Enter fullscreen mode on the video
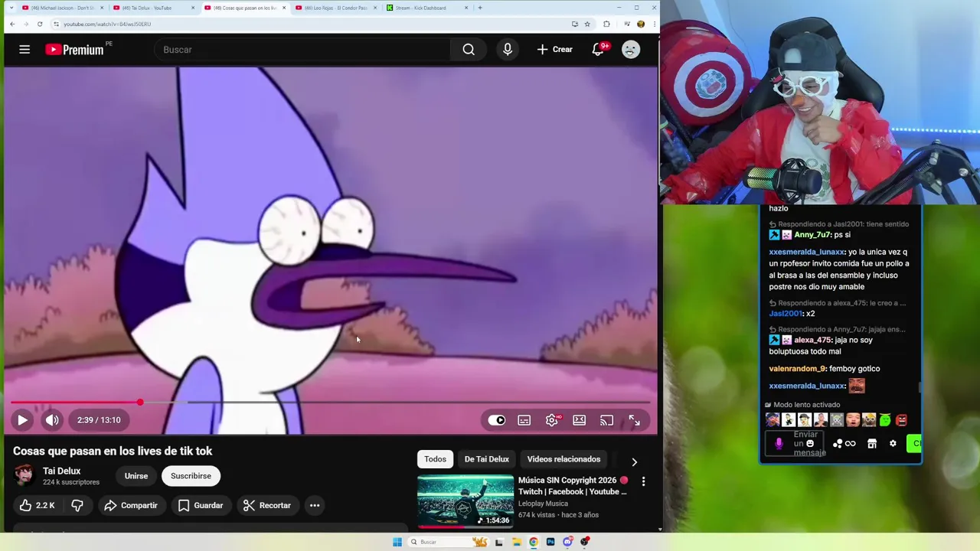Image resolution: width=980 pixels, height=551 pixels. (634, 420)
